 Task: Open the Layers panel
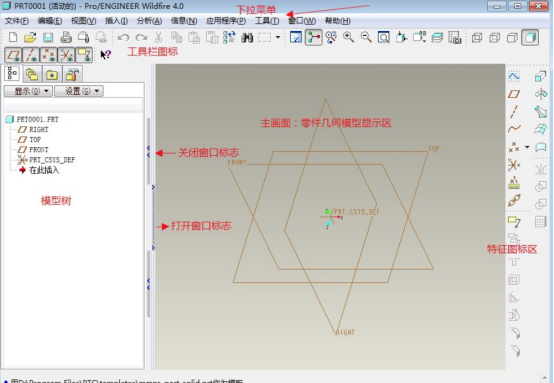(437, 37)
